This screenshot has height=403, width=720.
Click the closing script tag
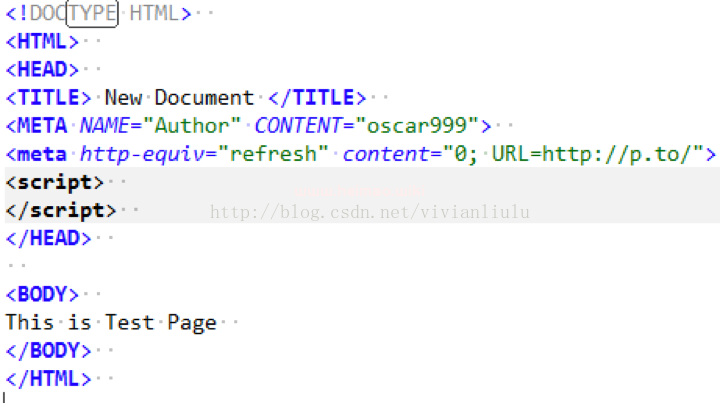tap(60, 210)
